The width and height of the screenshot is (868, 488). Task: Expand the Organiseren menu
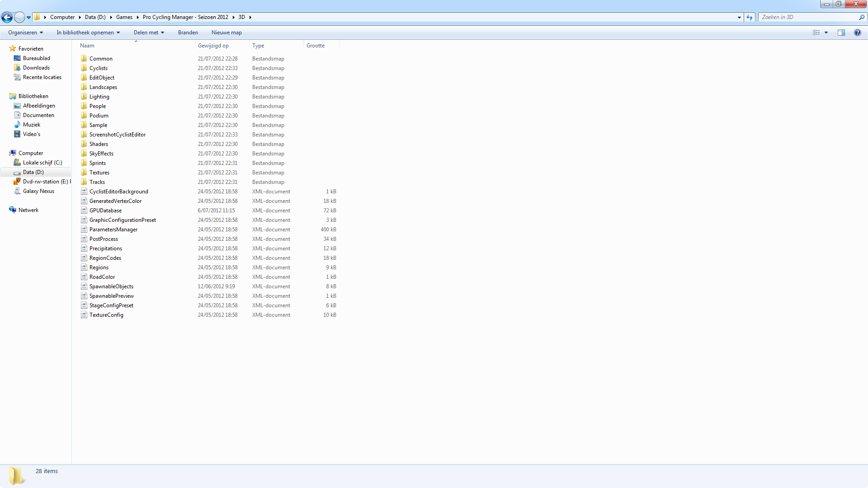click(25, 33)
